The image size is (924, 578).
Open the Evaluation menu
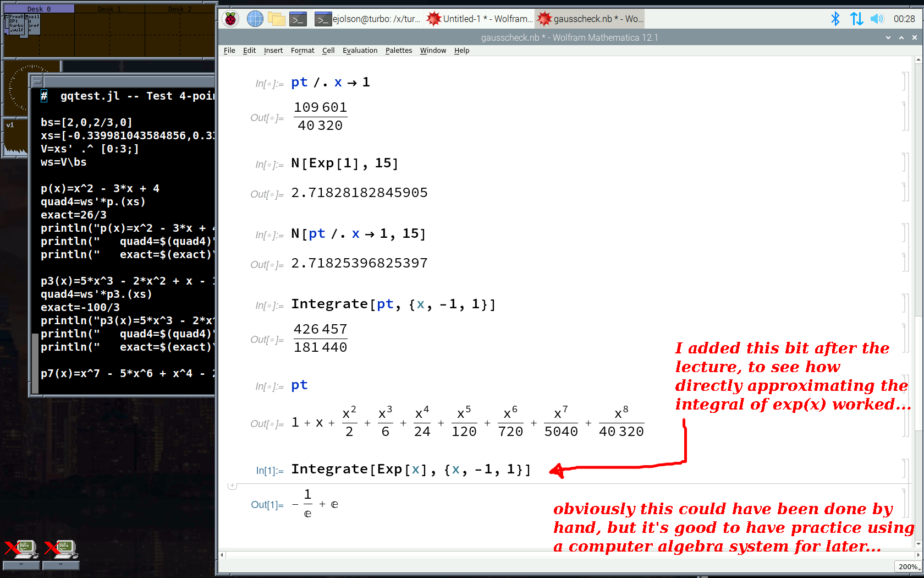[360, 51]
